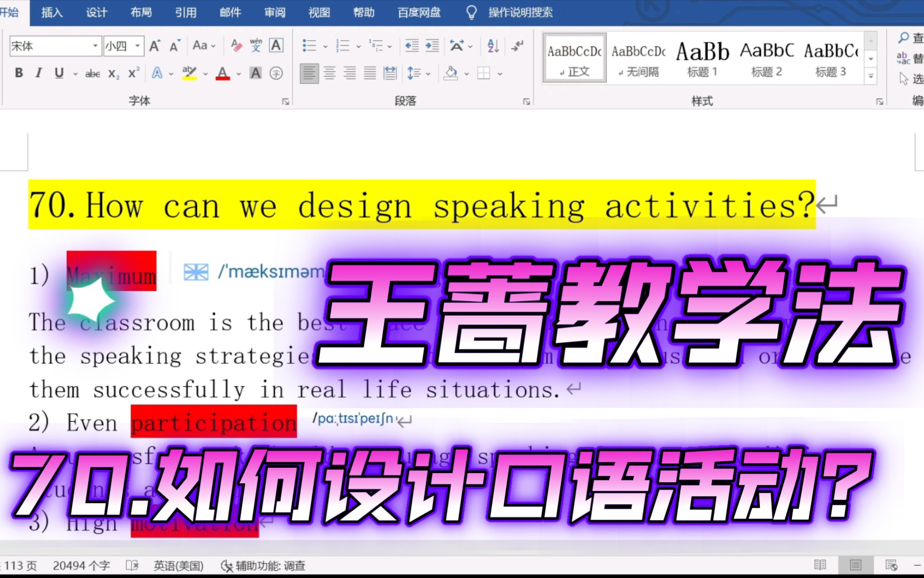Select the sort (排序) icon in paragraph group
Viewport: 924px width, 578px height.
[x=492, y=45]
